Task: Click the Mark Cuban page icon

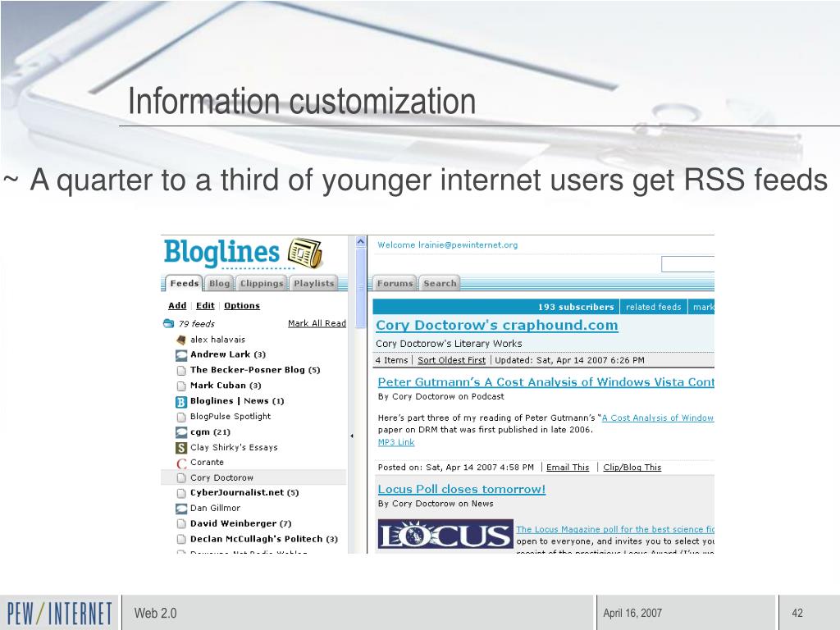Action: tap(181, 386)
